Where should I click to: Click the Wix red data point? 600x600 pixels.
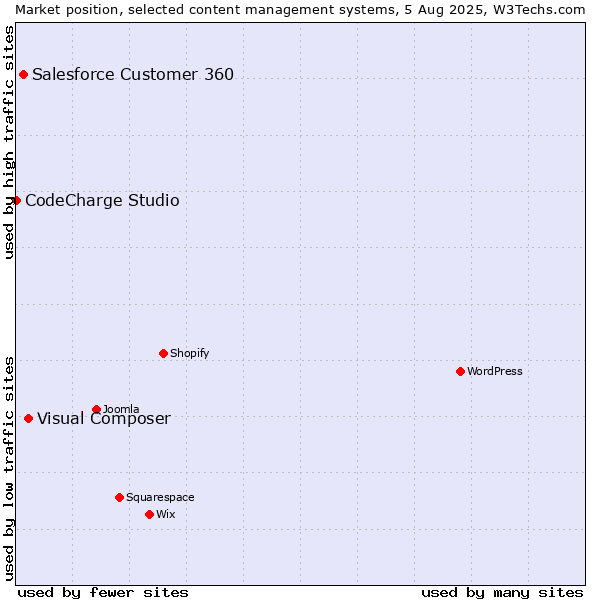(x=150, y=515)
